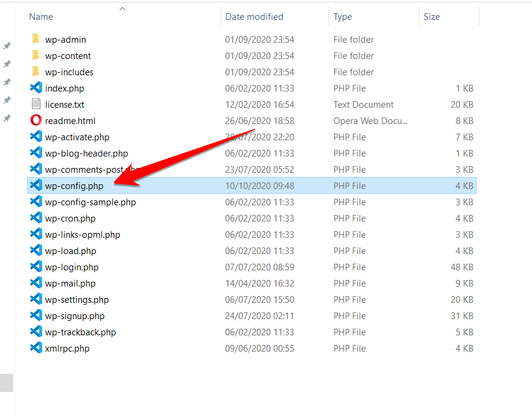
Task: Click the VS Code icon beside wp-load.php
Action: click(36, 250)
